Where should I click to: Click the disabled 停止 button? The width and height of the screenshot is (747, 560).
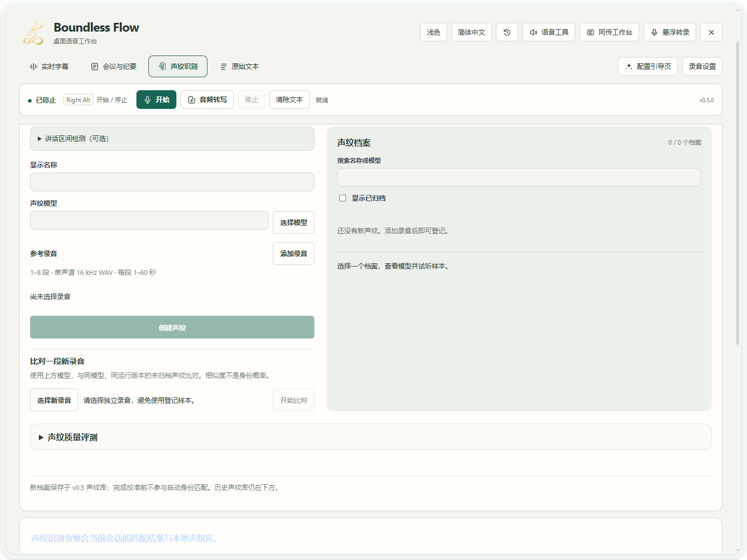(x=252, y=100)
